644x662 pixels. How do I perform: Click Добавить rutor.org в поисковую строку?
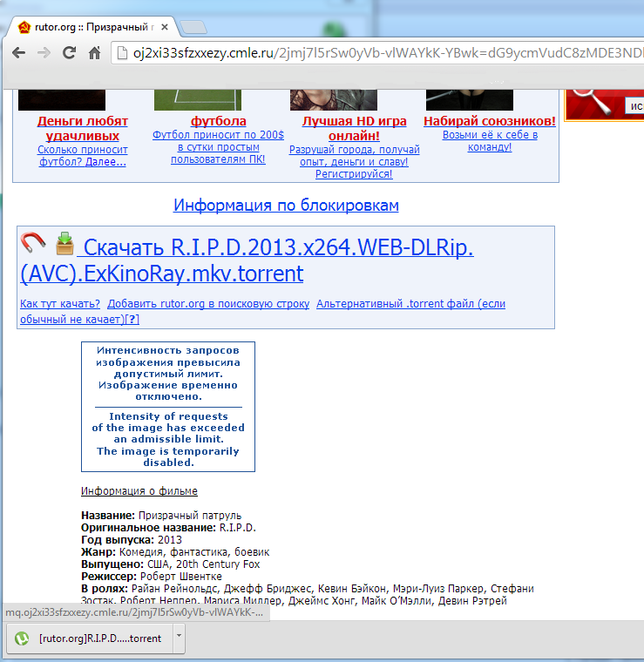tap(208, 303)
